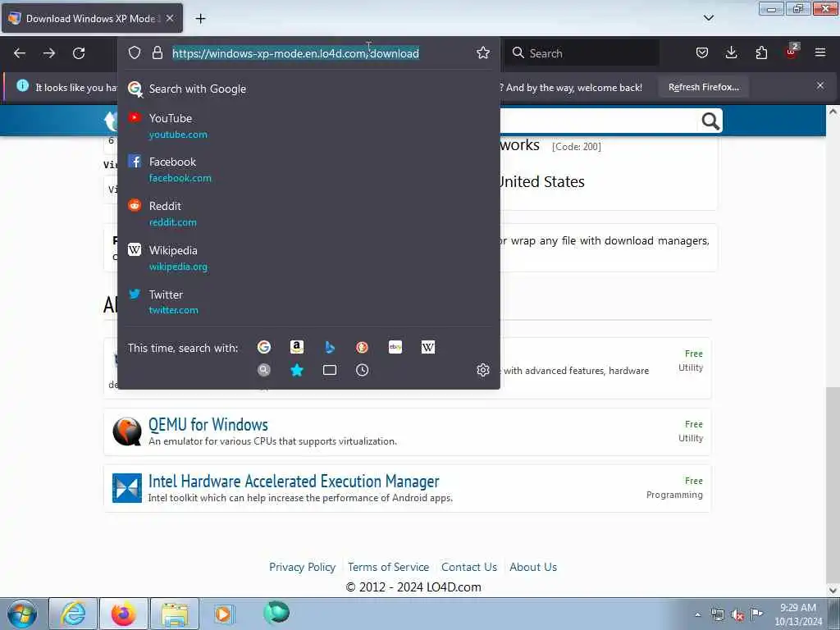Bookmark this page with the star
840x630 pixels.
[x=482, y=52]
